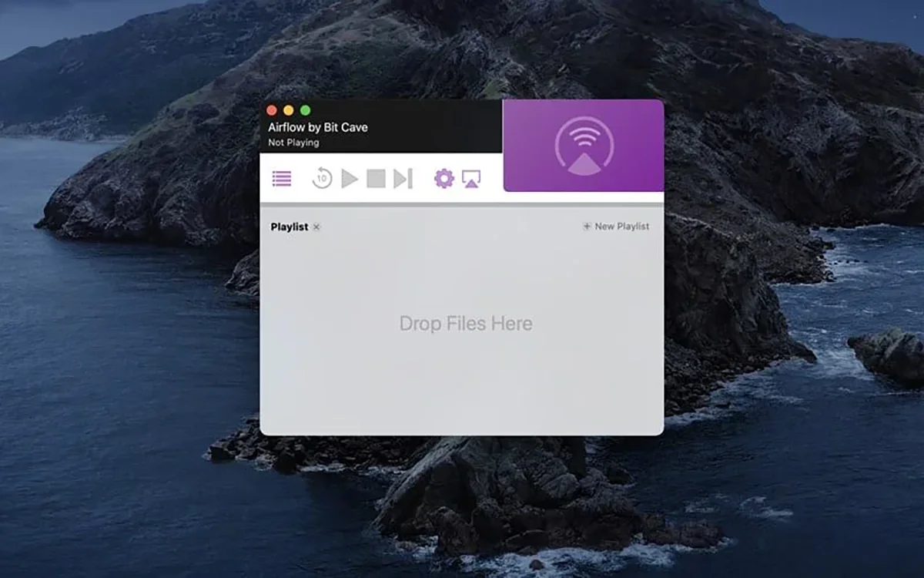Viewport: 924px width, 578px height.
Task: Click the Airflow by Bit Cave title
Action: (x=318, y=127)
